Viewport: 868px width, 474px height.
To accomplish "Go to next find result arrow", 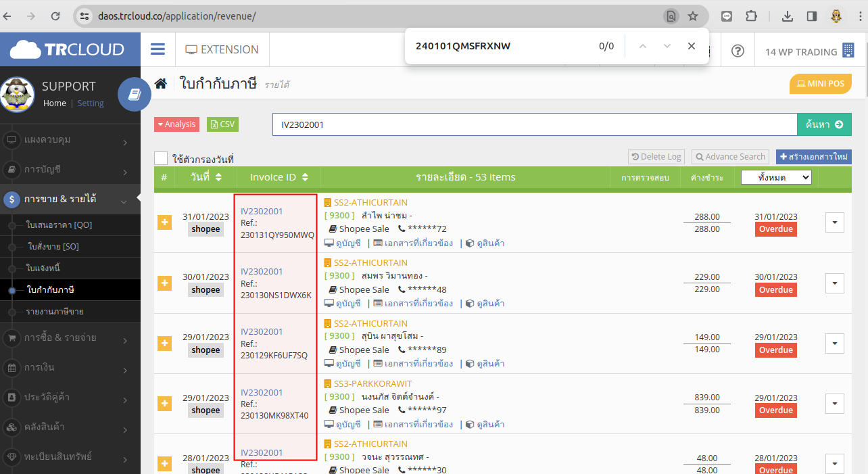I will point(667,46).
